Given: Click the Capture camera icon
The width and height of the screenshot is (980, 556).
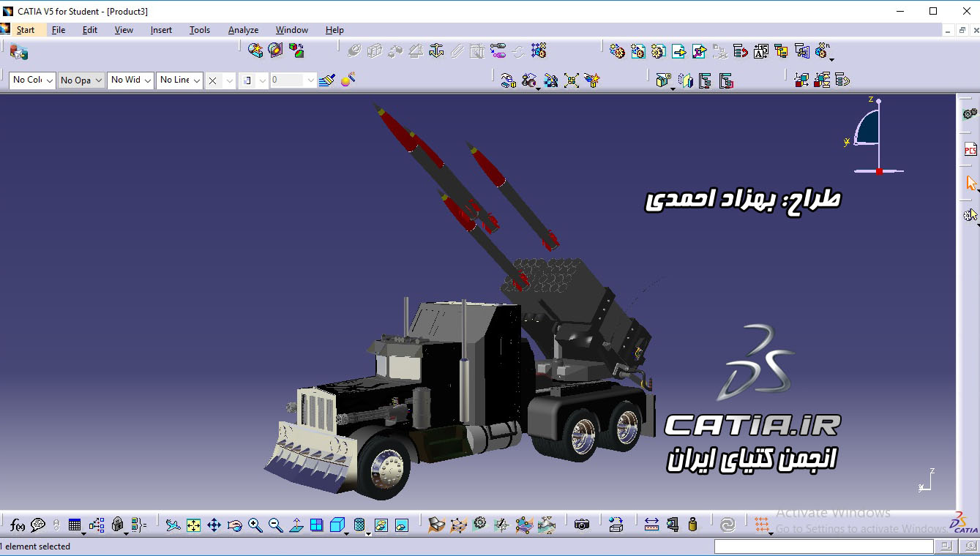Looking at the screenshot, I should 582,525.
